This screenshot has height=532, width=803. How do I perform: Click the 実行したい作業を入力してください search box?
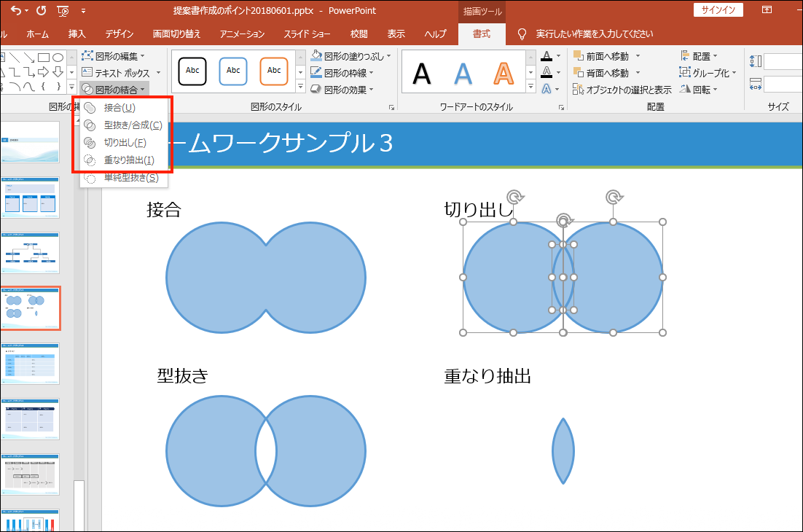pyautogui.click(x=594, y=34)
